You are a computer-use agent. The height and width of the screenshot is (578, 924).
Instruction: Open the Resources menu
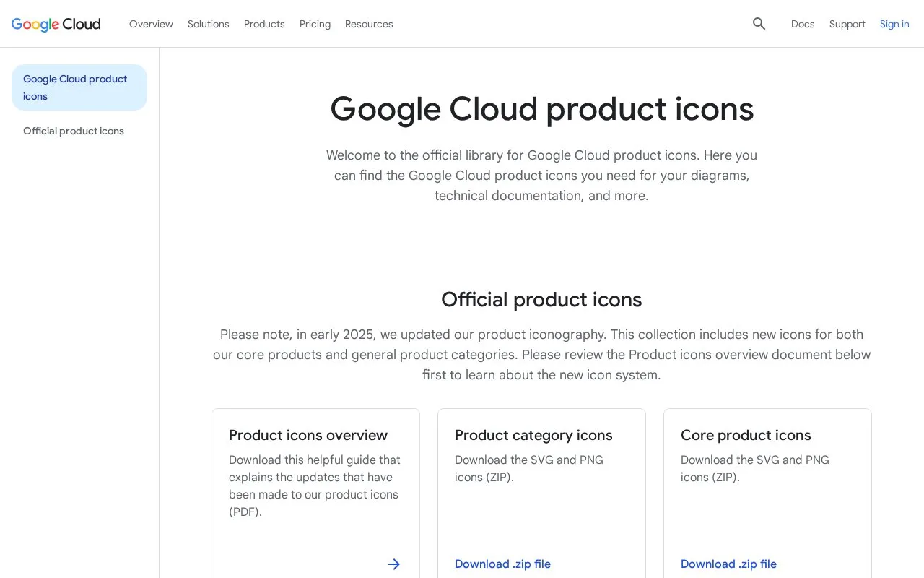369,24
